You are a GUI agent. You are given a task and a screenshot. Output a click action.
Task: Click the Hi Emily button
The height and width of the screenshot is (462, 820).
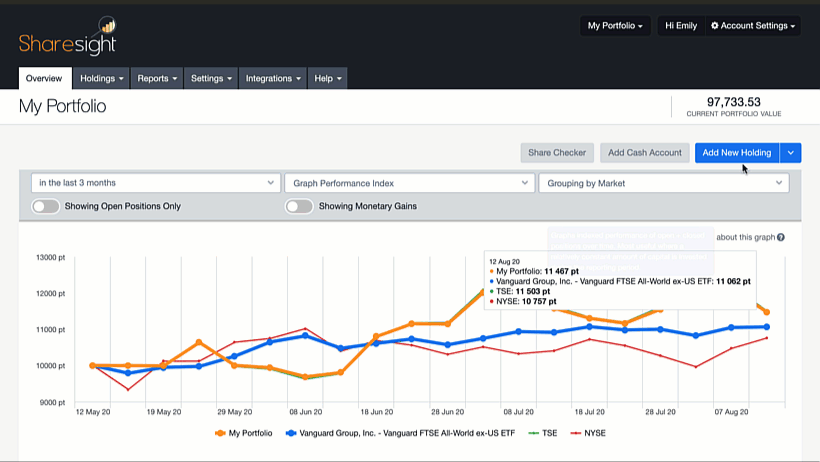[681, 26]
